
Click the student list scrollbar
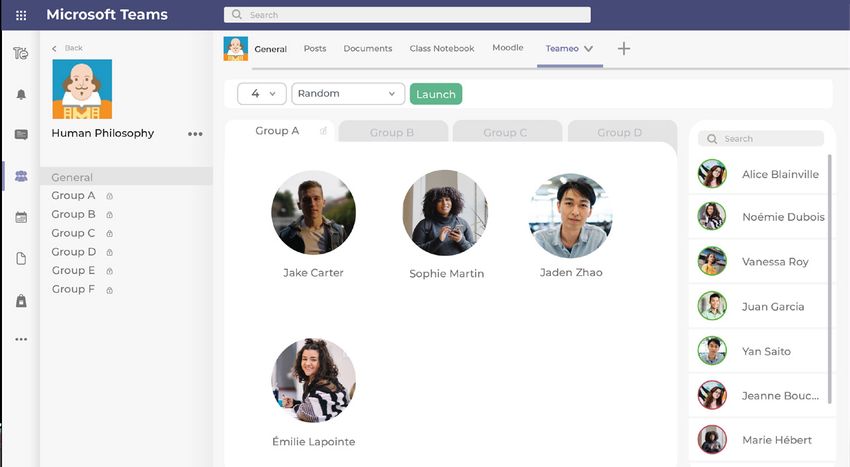click(829, 279)
